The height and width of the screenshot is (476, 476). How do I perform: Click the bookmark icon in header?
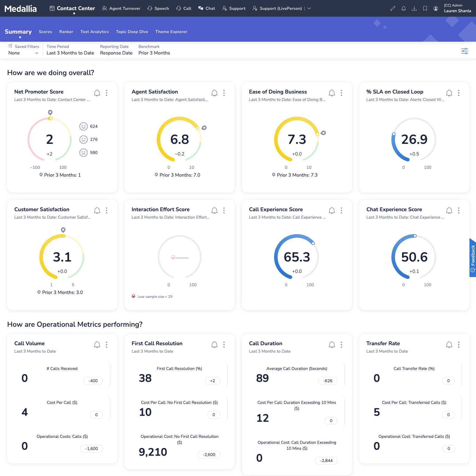click(x=425, y=8)
